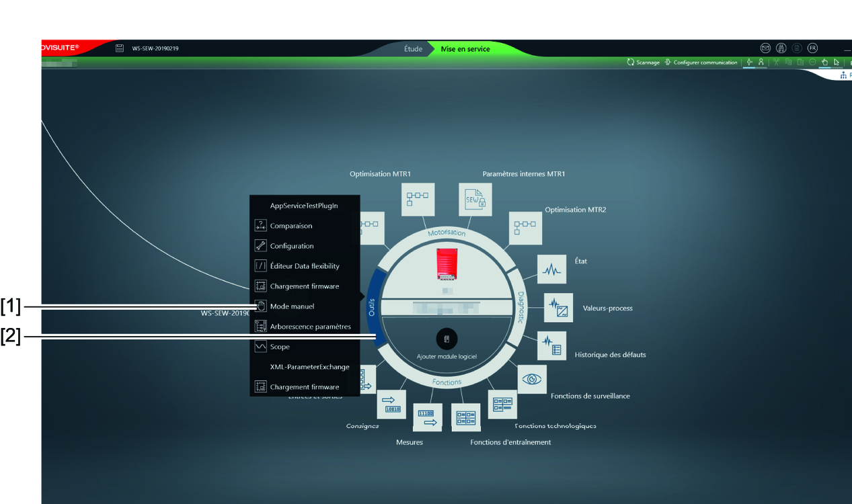This screenshot has height=504, width=852.
Task: Open the Valeurs-process icon
Action: (558, 308)
